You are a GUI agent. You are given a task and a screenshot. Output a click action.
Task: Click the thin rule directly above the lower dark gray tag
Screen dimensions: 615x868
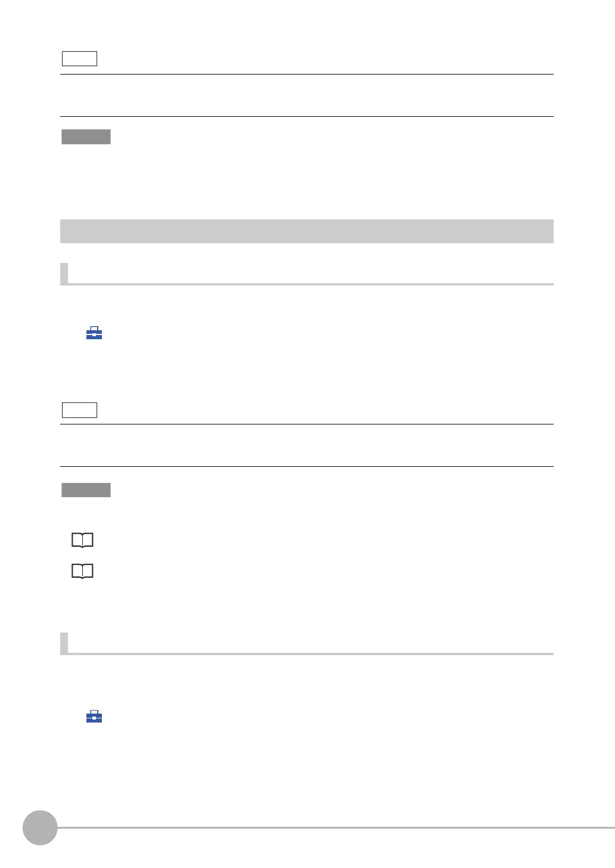point(307,466)
